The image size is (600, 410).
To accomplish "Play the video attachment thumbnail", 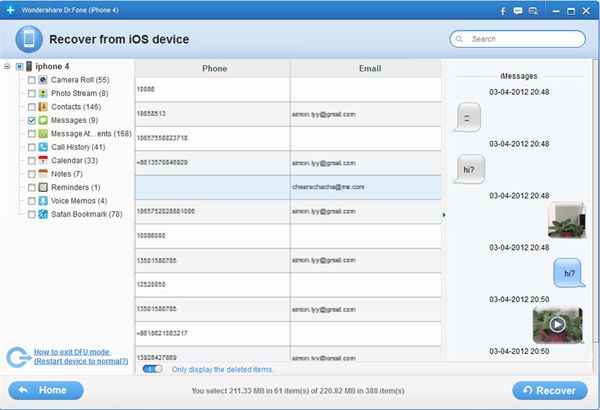I will pyautogui.click(x=558, y=325).
